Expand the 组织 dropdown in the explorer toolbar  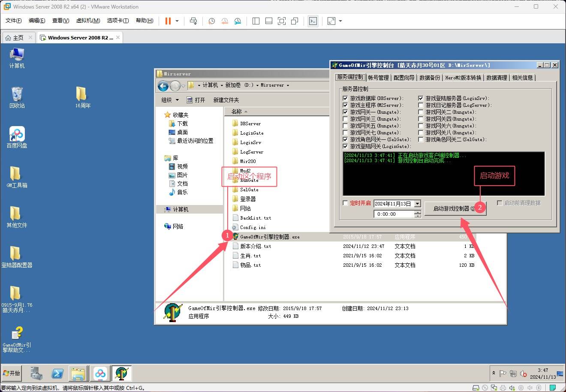tap(170, 100)
